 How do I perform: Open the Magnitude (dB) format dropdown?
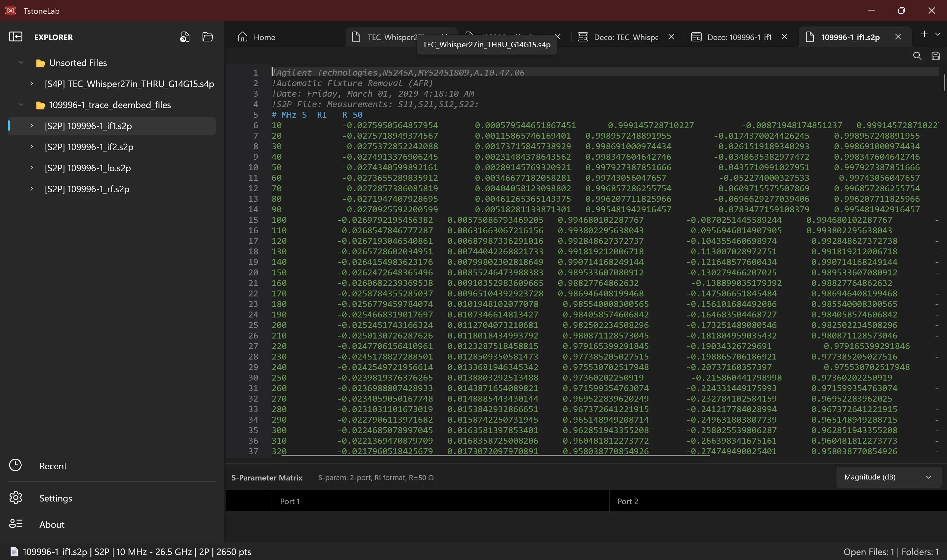coord(888,477)
